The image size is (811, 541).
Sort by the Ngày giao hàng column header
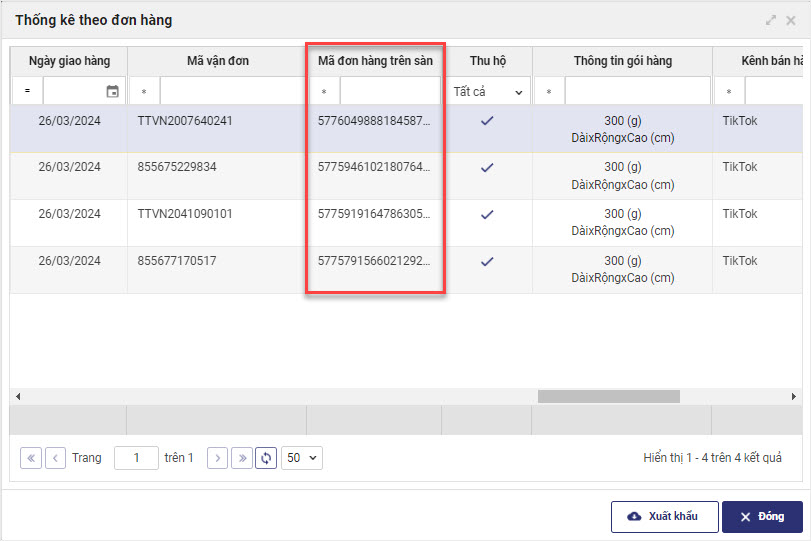click(x=69, y=61)
